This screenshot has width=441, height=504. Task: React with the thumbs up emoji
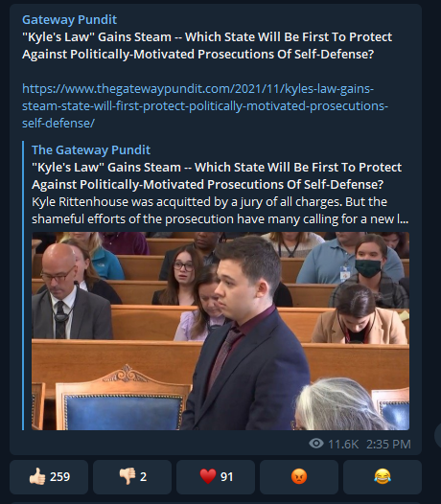click(x=49, y=476)
